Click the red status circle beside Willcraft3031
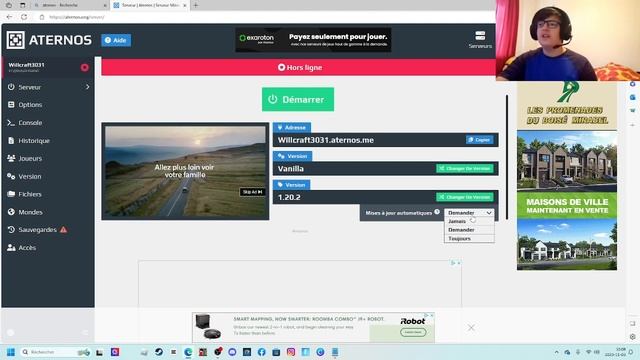640x360 pixels. pos(84,67)
